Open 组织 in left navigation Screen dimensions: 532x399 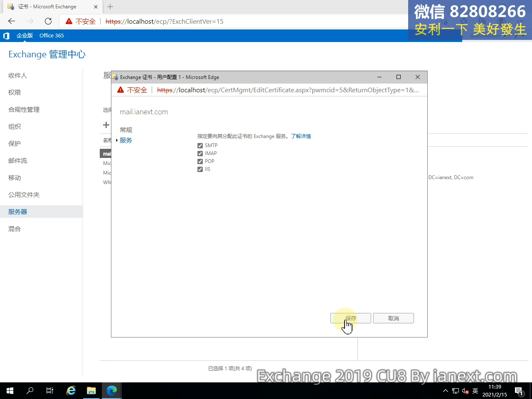click(15, 127)
